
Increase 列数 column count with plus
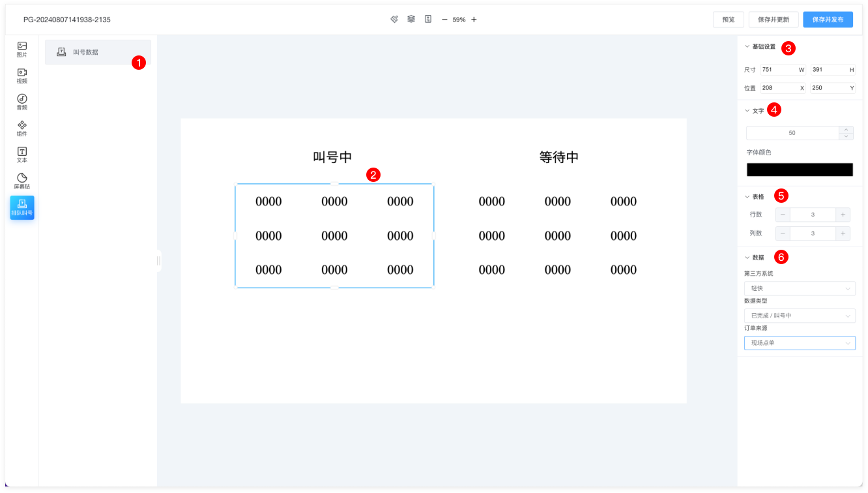(x=843, y=233)
